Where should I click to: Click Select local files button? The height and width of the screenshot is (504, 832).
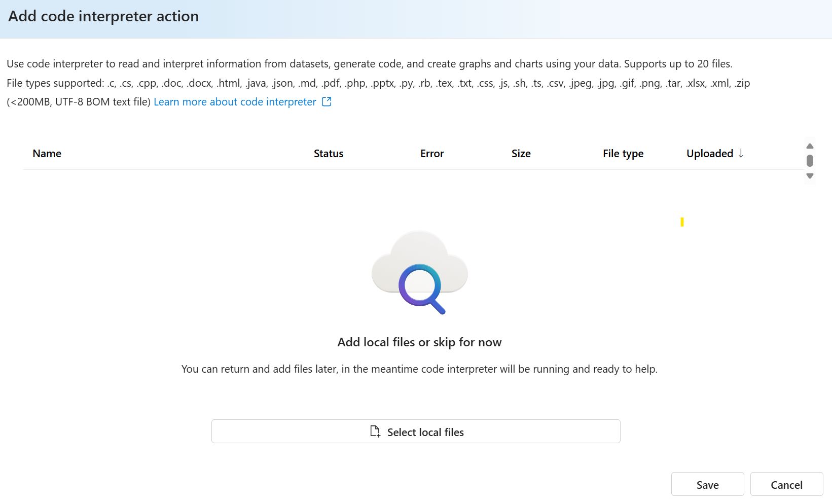click(416, 431)
